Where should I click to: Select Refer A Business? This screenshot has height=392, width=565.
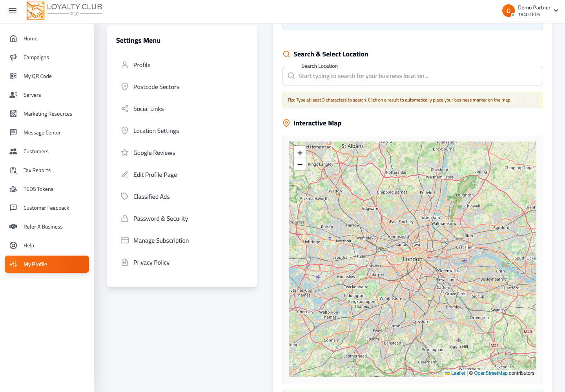point(47,227)
